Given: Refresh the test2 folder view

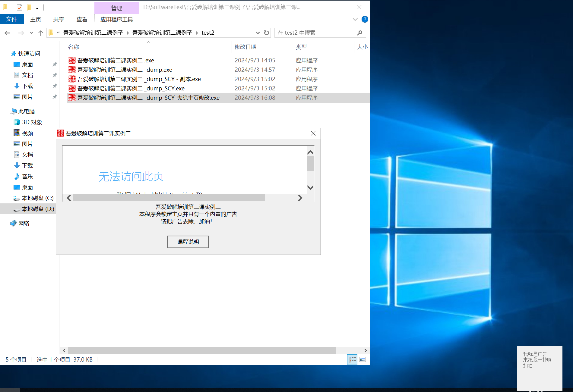Looking at the screenshot, I should (x=266, y=33).
